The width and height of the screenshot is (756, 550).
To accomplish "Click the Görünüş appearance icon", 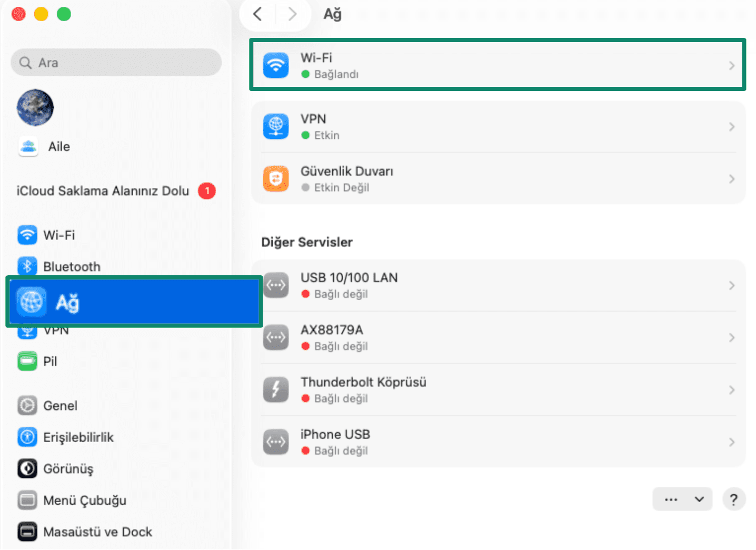I will pos(27,468).
